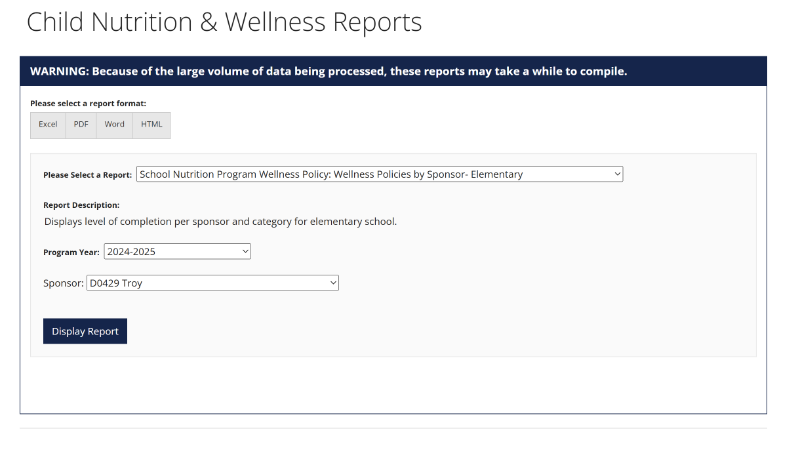
Task: Click the chevron arrow on the Program Year selector
Action: coord(244,252)
